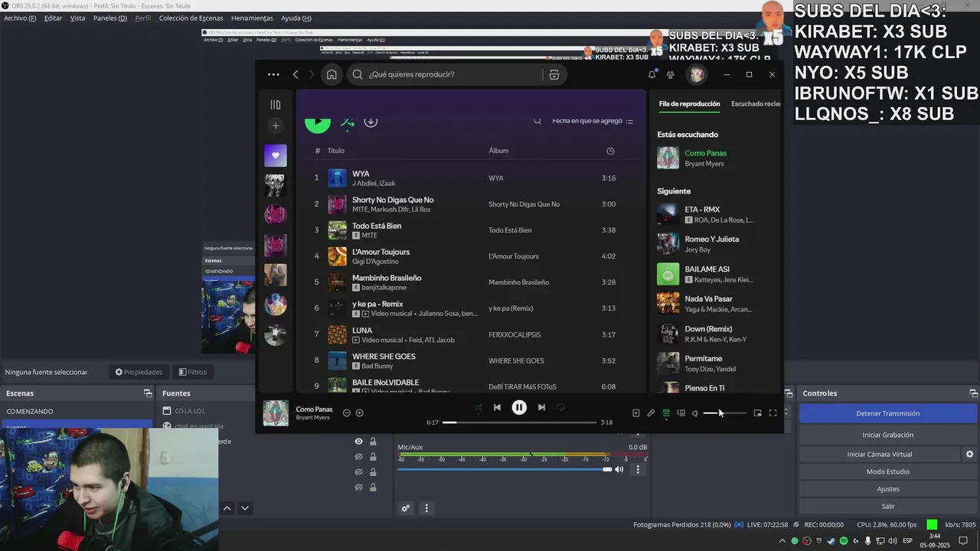Exclude 'Como Panas' using the minus circle icon

(347, 413)
